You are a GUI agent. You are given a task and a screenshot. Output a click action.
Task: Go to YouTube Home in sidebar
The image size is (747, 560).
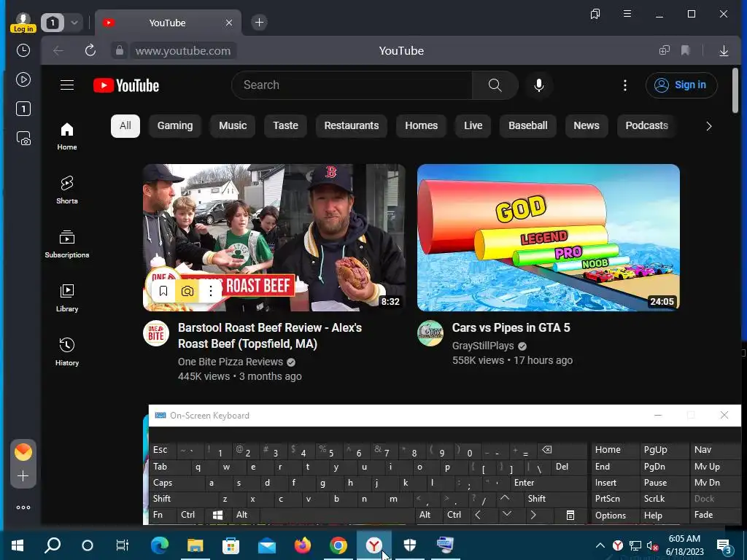point(67,136)
